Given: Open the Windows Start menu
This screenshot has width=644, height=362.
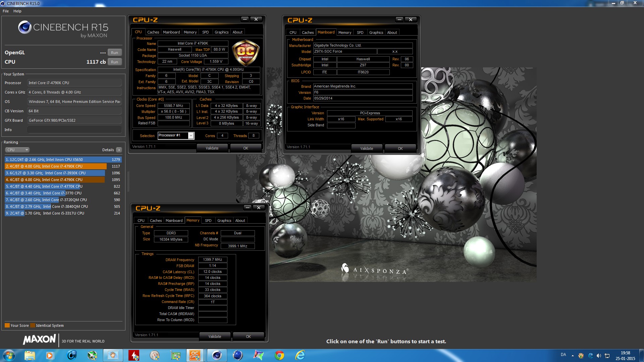Looking at the screenshot, I should [9, 355].
